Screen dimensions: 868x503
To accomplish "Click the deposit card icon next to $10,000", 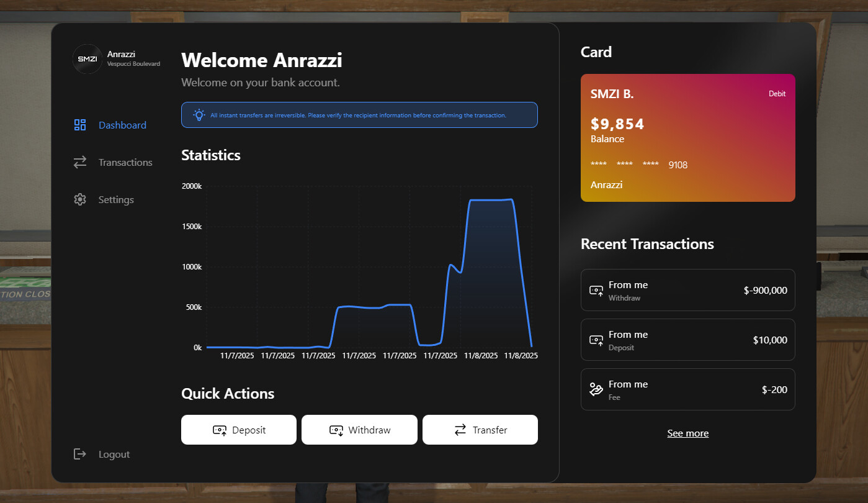I will pyautogui.click(x=596, y=340).
